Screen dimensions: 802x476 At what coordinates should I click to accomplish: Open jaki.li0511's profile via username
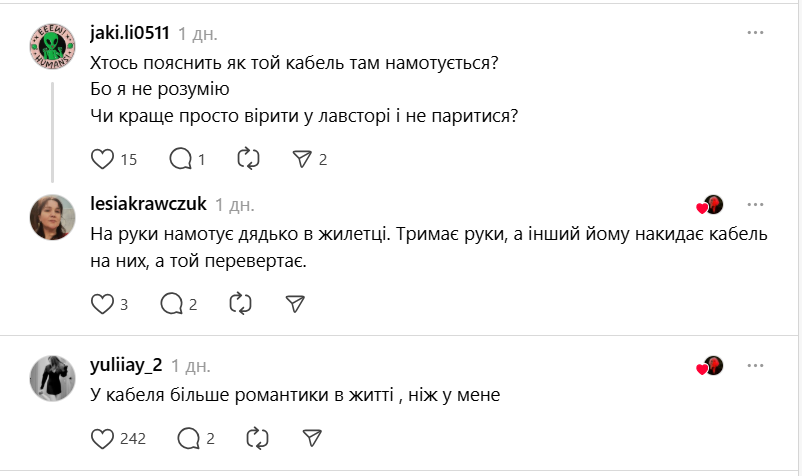[x=130, y=33]
